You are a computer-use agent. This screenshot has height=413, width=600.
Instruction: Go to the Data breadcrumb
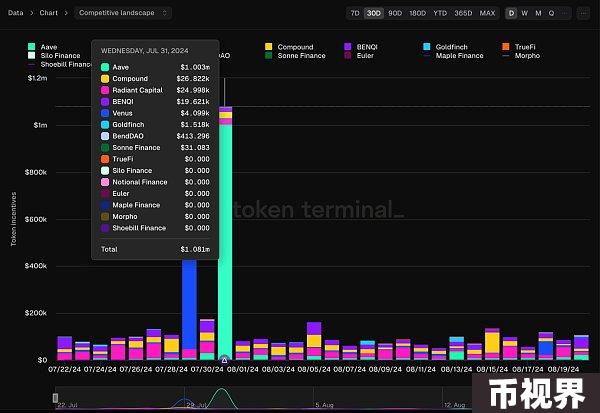coord(15,13)
